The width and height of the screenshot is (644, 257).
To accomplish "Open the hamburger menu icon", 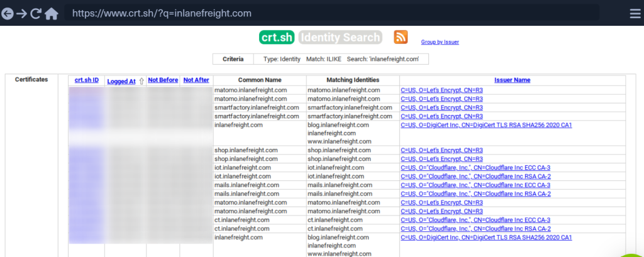I will [x=635, y=14].
